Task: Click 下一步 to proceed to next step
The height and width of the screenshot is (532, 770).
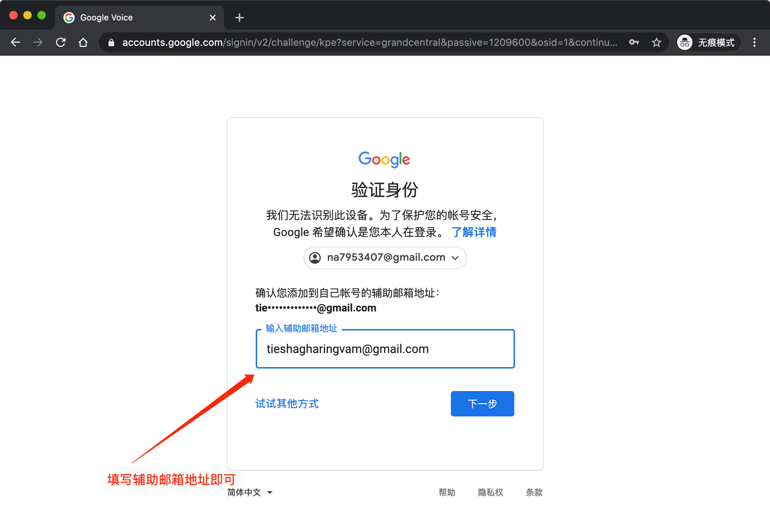Action: [482, 403]
